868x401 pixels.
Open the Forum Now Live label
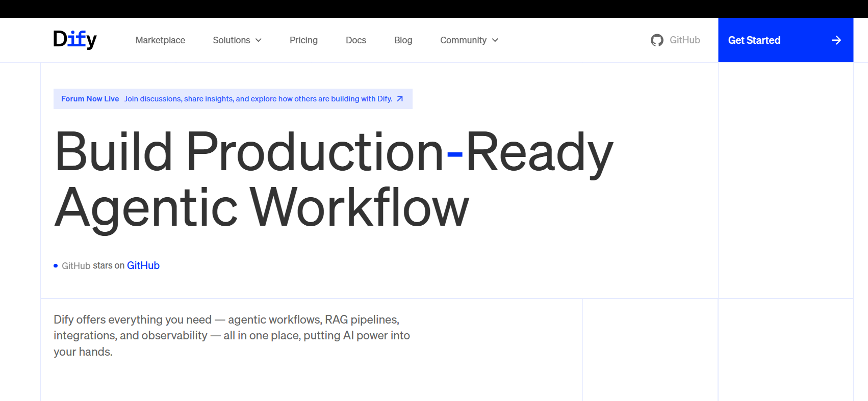click(x=90, y=99)
